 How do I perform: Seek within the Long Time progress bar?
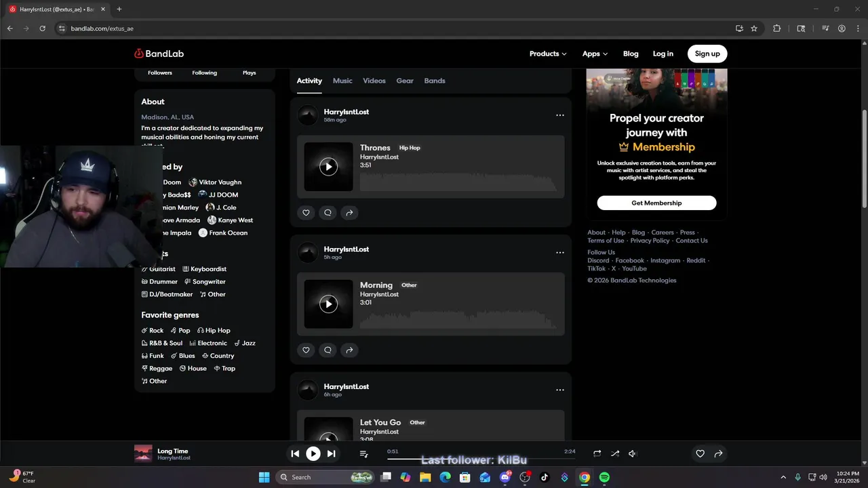click(x=481, y=460)
